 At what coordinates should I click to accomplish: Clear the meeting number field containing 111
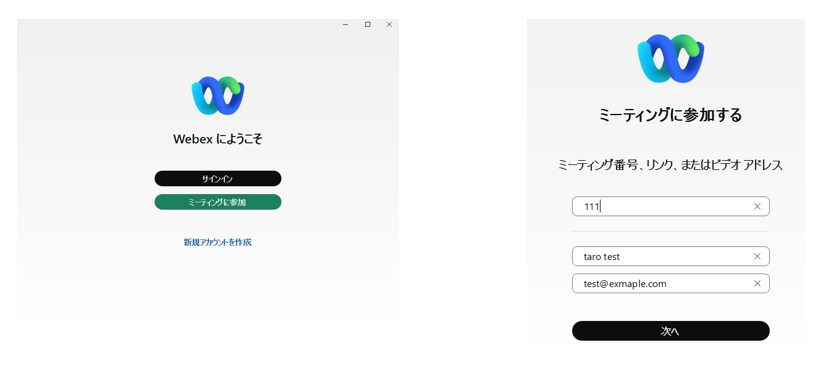pos(757,207)
